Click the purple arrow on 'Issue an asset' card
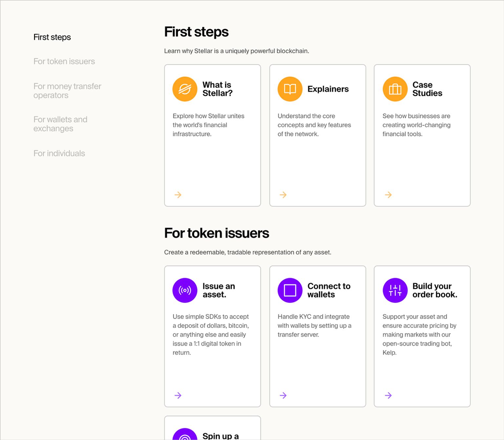Image resolution: width=504 pixels, height=440 pixels. coord(178,395)
